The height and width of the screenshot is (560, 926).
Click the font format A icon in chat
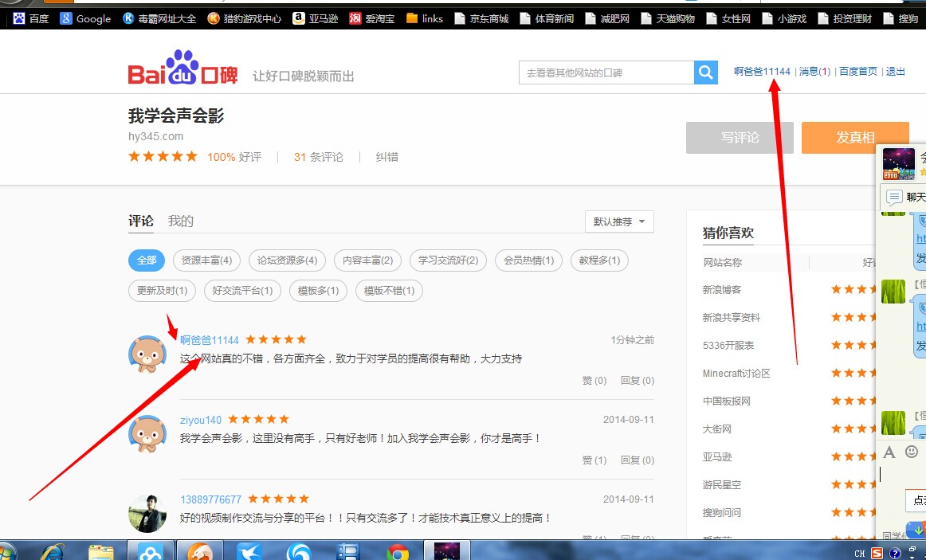pos(889,452)
